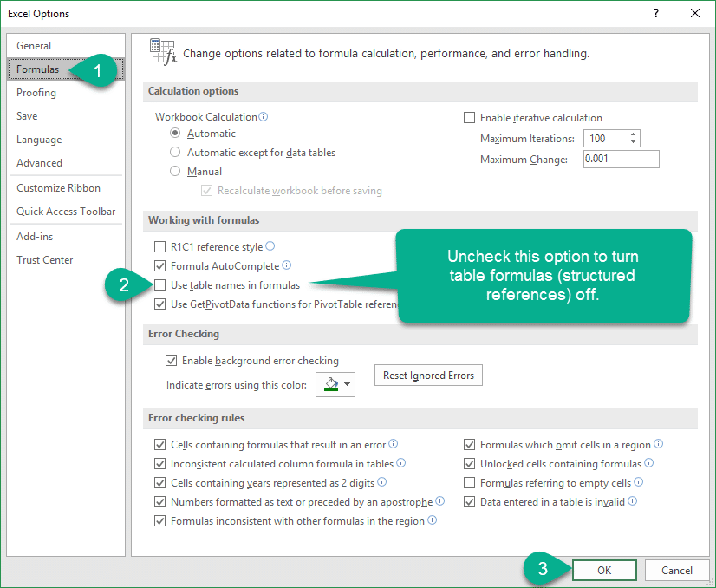
Task: Select the Manual calculation radio button
Action: click(176, 172)
